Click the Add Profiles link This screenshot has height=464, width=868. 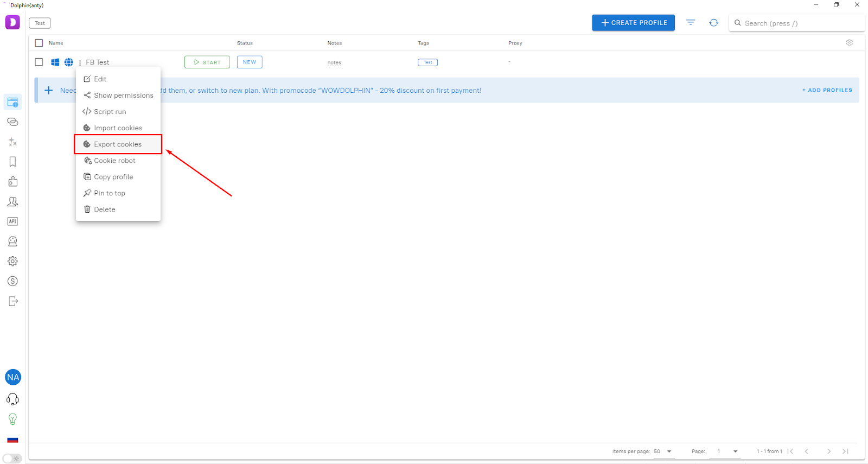[x=827, y=90]
